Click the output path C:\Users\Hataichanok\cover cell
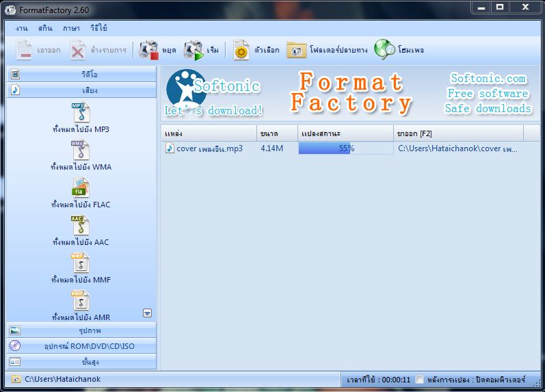This screenshot has height=392, width=545. click(457, 149)
